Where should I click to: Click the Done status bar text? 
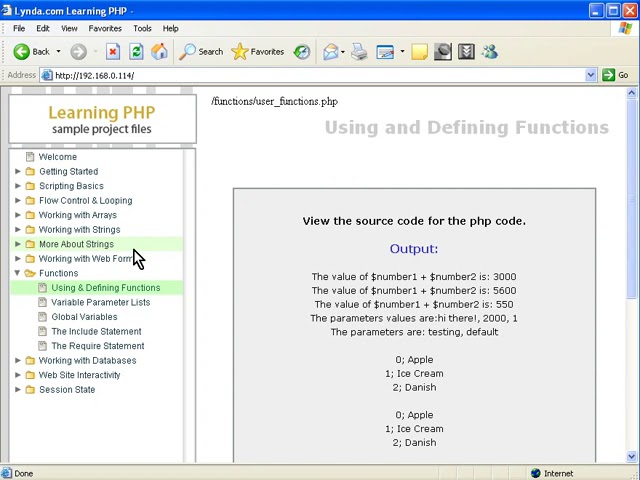[x=24, y=473]
